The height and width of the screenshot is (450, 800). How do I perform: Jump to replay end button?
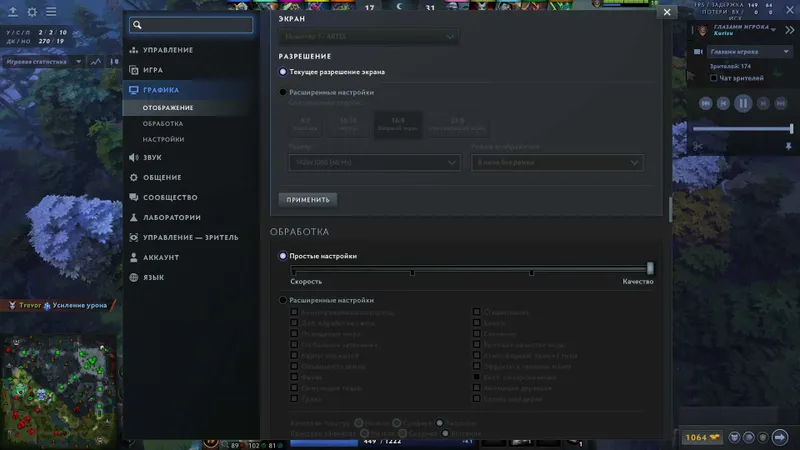(781, 104)
